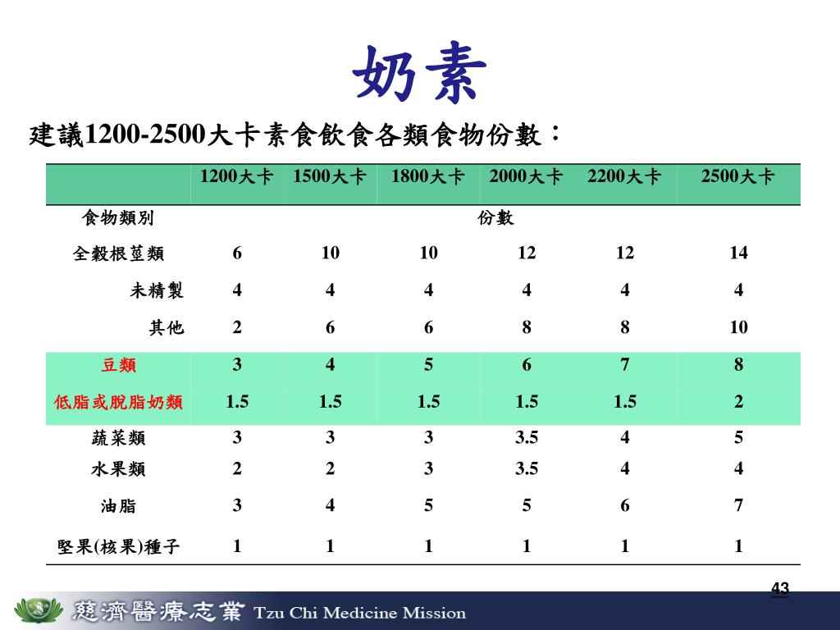Select the 油脂 row label
The image size is (840, 630).
[118, 505]
